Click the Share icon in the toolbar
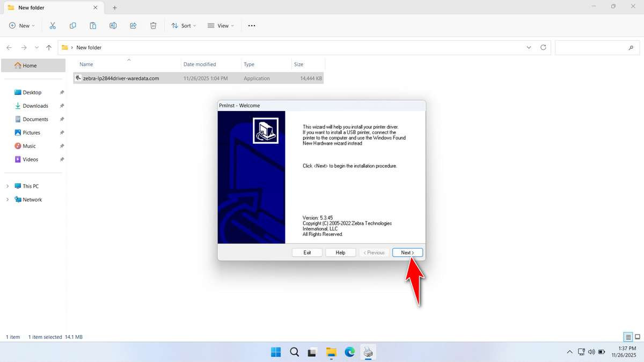Screen dimensions: 644x362 coord(133,25)
